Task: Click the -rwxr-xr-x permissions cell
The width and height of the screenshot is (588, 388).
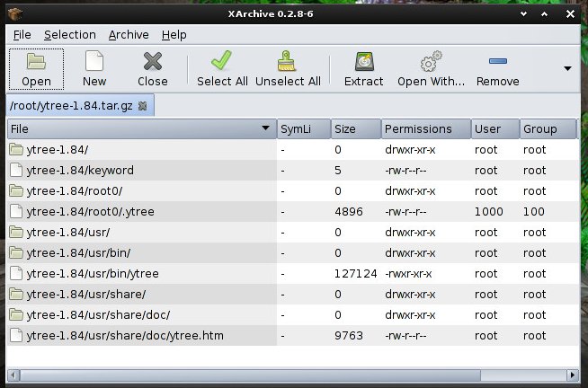Action: (408, 273)
